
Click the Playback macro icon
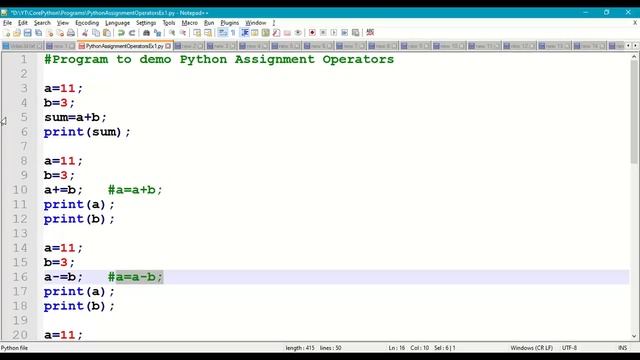point(333,33)
